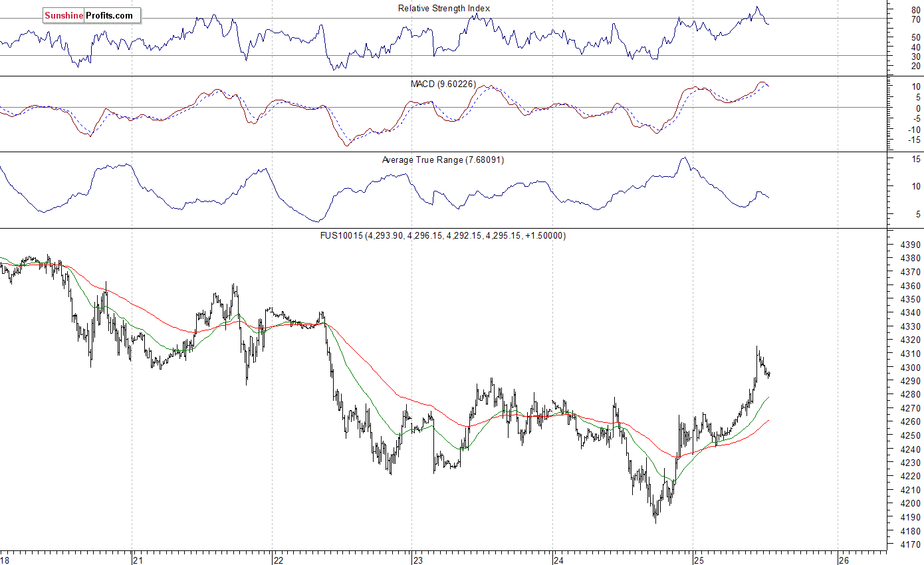This screenshot has height=565, width=924.
Task: Click the ATR 15 axis label
Action: click(916, 160)
